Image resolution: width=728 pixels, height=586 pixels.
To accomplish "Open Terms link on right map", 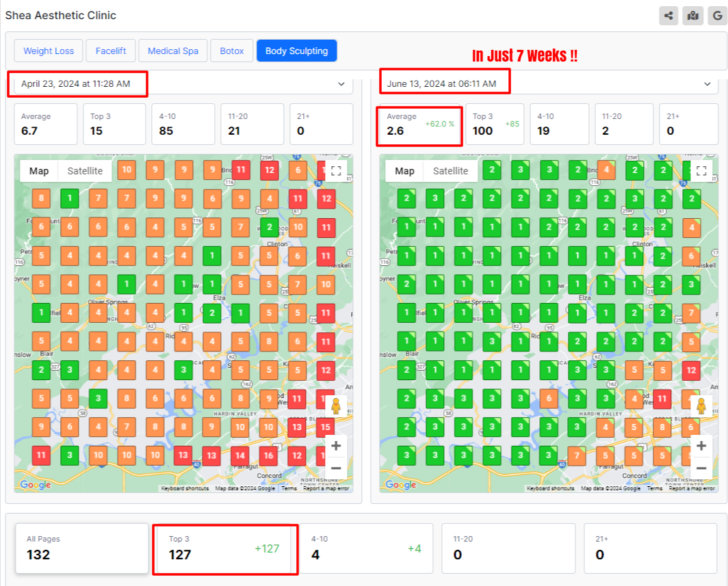I will (x=655, y=488).
